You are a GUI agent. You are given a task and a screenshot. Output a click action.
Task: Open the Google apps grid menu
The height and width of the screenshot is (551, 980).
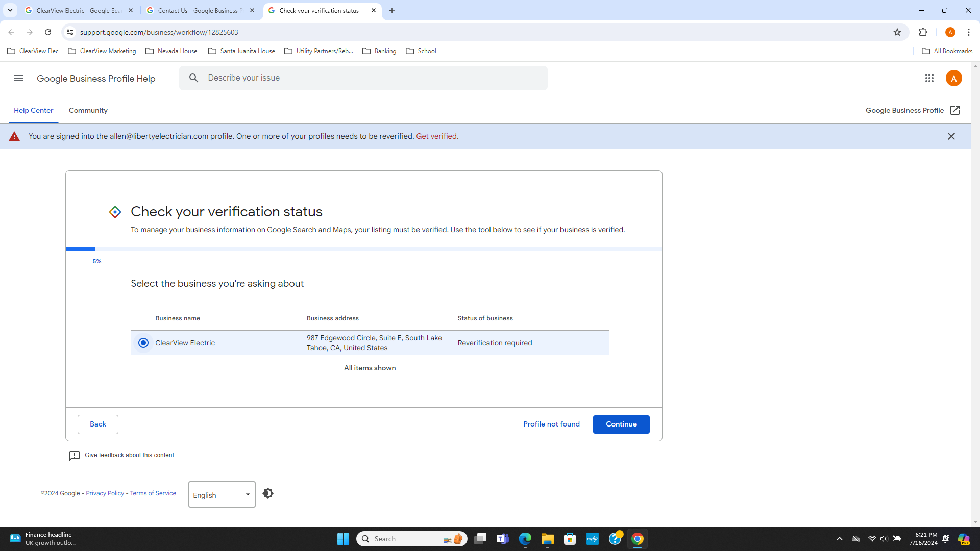(x=929, y=78)
